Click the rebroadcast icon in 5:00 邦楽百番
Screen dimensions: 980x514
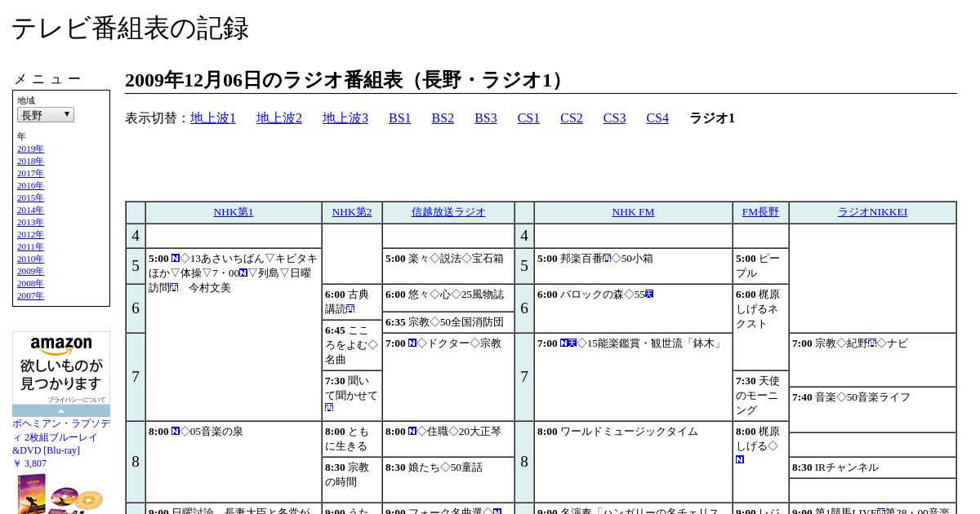coord(607,259)
